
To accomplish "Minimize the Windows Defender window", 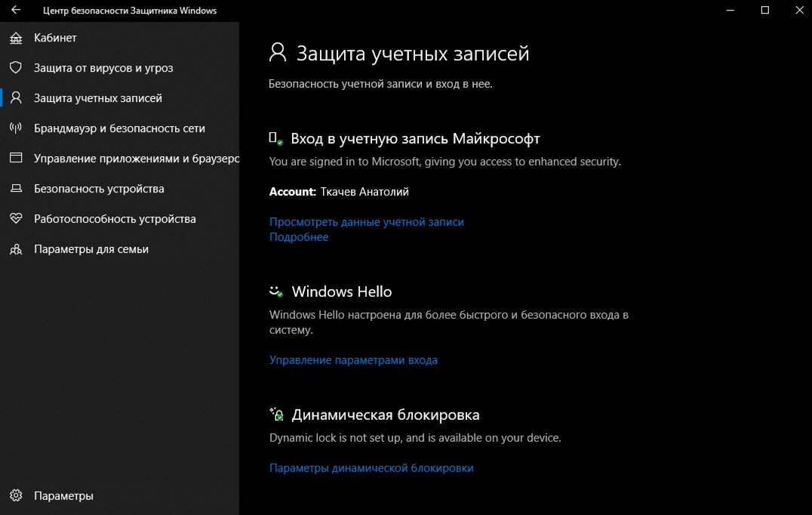I will tap(730, 11).
